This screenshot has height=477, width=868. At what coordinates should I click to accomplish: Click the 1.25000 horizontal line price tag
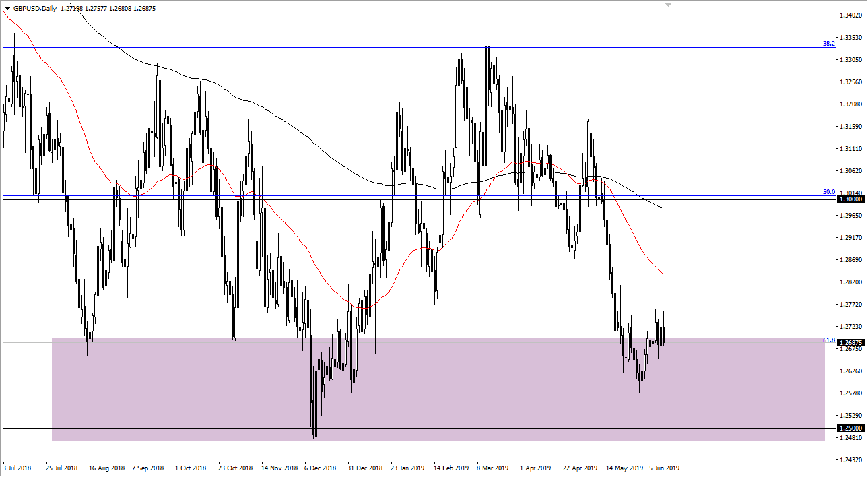point(850,428)
